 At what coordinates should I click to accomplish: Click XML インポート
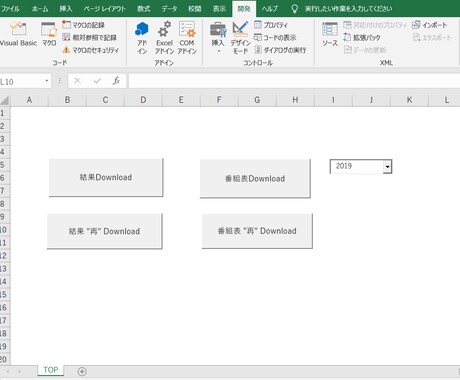click(x=430, y=25)
